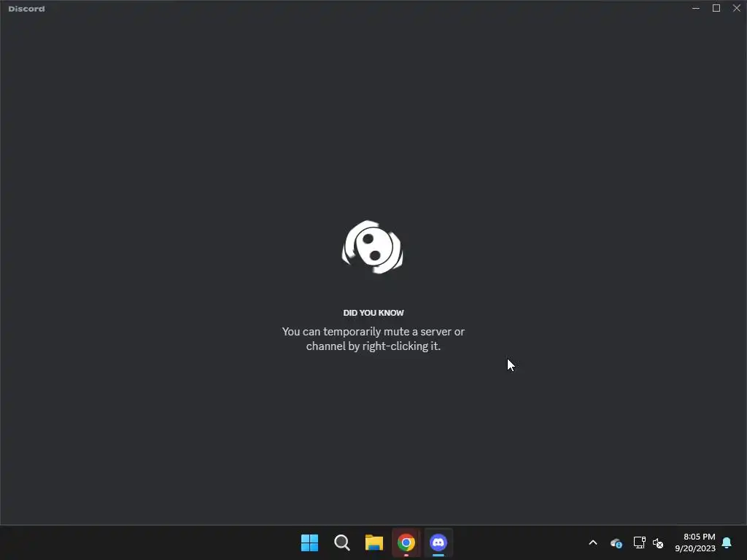
Task: Click the Discord taskbar icon
Action: point(438,542)
